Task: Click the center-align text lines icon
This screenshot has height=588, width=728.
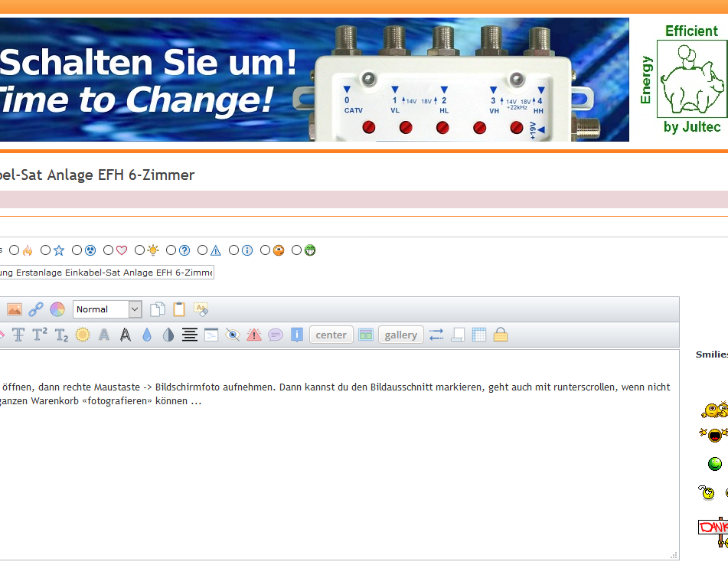Action: click(x=190, y=335)
